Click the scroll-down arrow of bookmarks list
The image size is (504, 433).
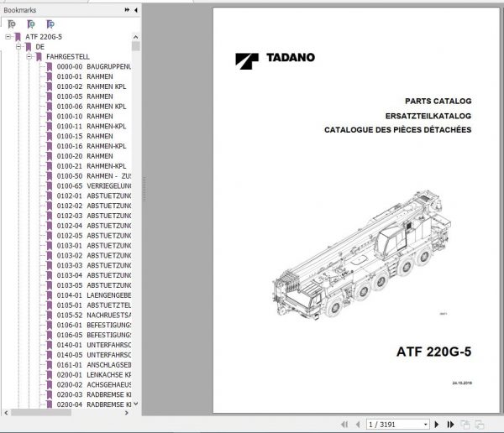tap(135, 404)
